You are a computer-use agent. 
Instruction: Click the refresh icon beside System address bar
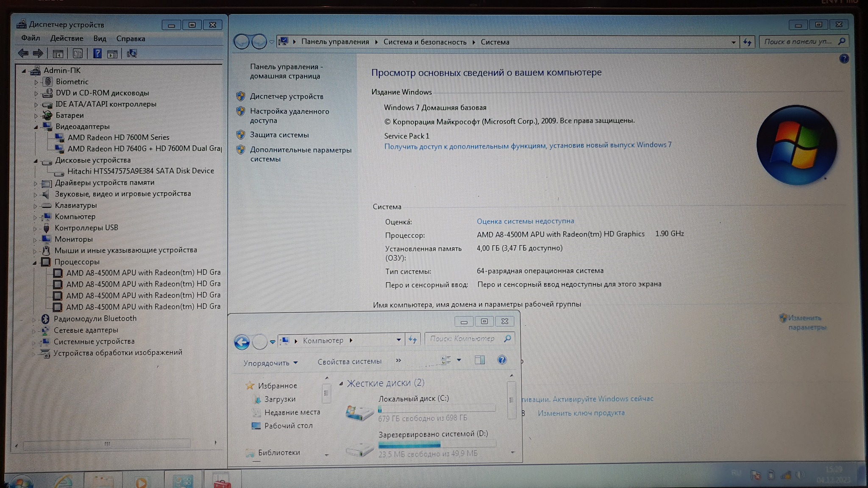pos(747,42)
